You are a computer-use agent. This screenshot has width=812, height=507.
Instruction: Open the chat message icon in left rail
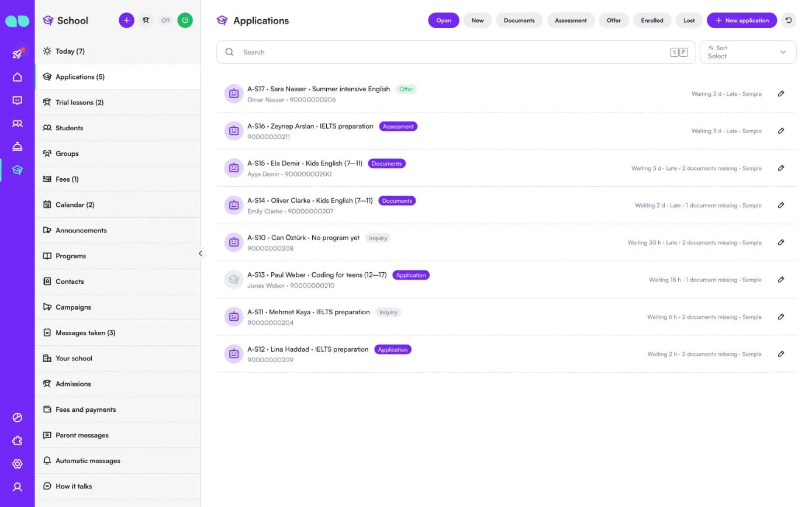18,100
